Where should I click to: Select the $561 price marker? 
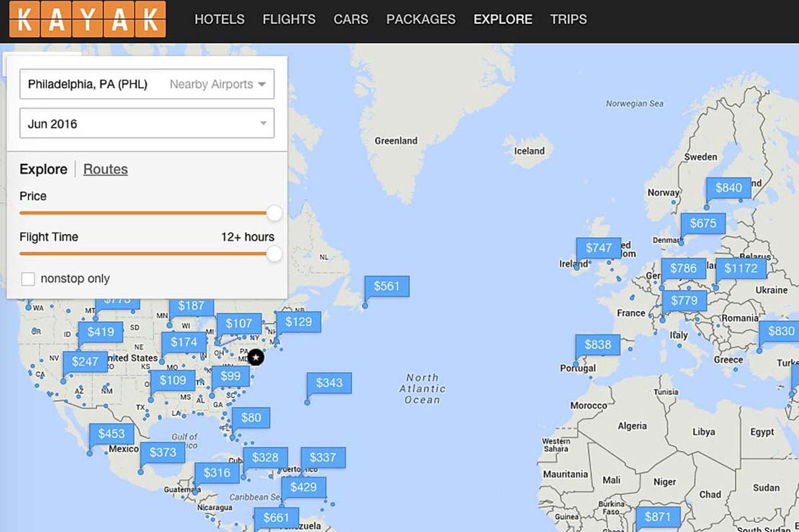pyautogui.click(x=386, y=286)
